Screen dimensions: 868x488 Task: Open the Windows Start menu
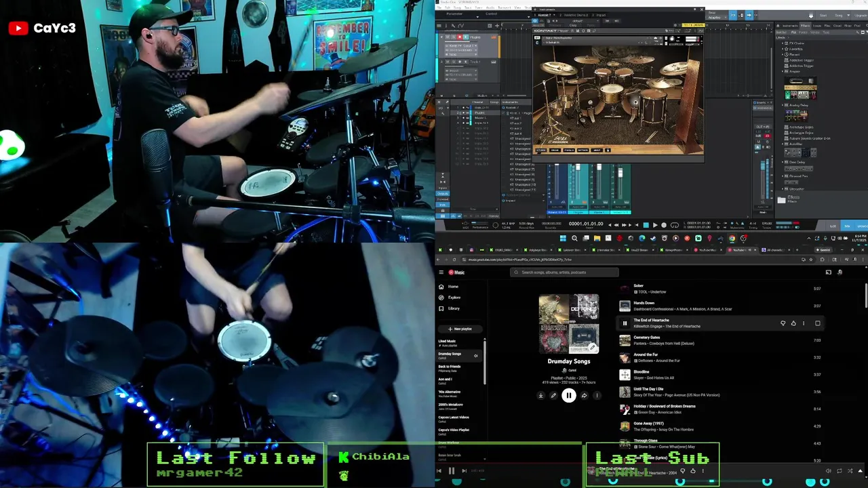(563, 238)
